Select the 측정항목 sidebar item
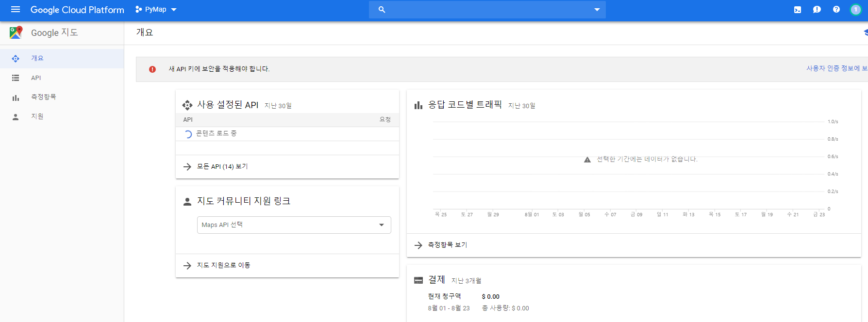Image resolution: width=868 pixels, height=322 pixels. (x=62, y=97)
